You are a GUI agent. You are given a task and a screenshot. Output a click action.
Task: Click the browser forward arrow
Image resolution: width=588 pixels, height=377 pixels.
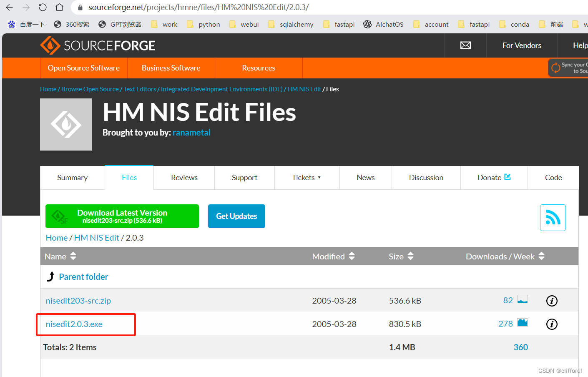pyautogui.click(x=26, y=7)
